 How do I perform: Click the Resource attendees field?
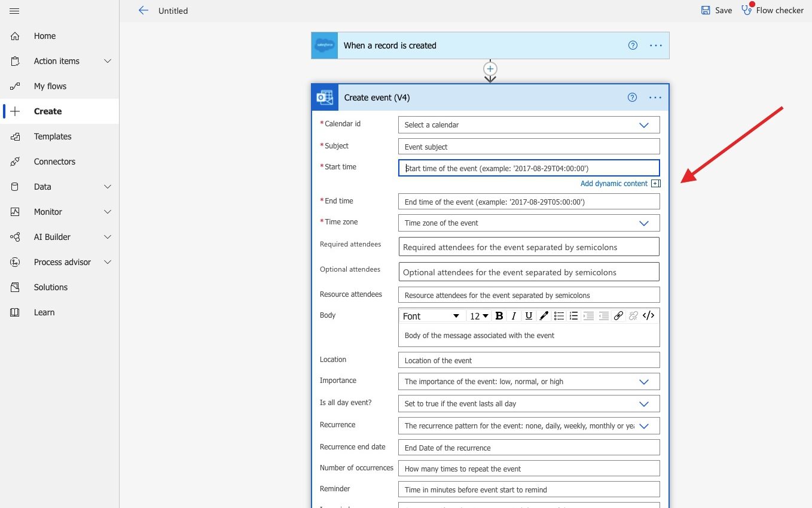point(529,295)
